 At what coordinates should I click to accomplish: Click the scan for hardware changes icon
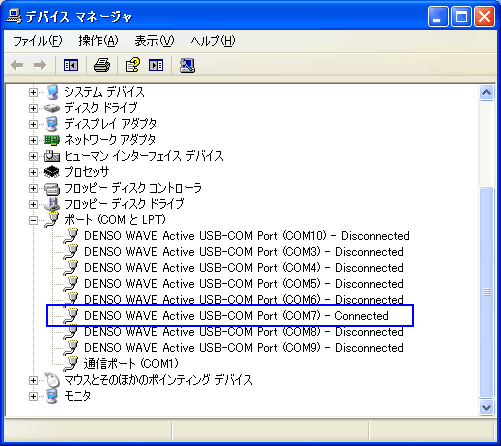pyautogui.click(x=187, y=65)
